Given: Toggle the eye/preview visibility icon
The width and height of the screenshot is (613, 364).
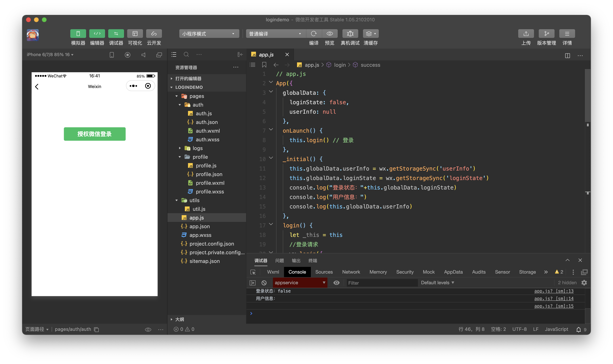Looking at the screenshot, I should coord(330,33).
